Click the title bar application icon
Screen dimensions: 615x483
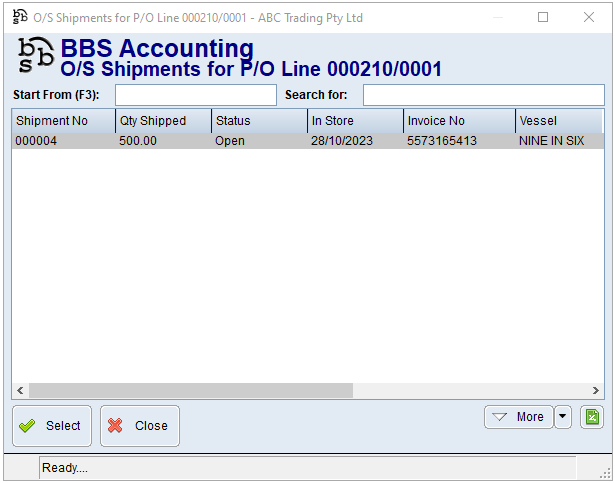click(20, 17)
